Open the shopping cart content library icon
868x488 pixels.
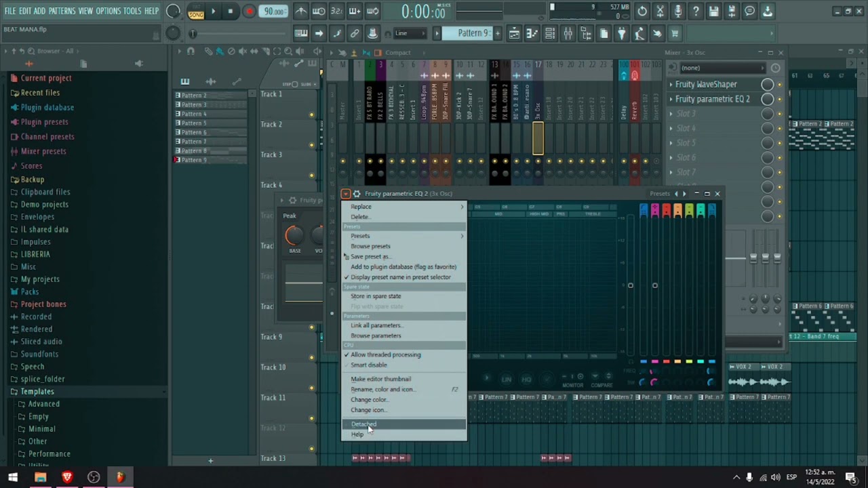click(675, 33)
